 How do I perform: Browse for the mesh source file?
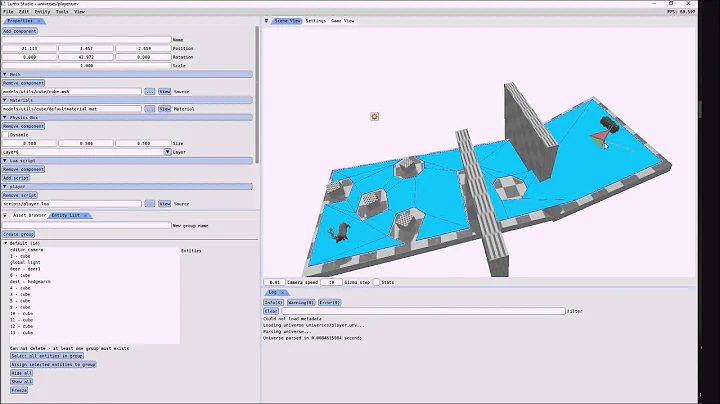pyautogui.click(x=150, y=92)
